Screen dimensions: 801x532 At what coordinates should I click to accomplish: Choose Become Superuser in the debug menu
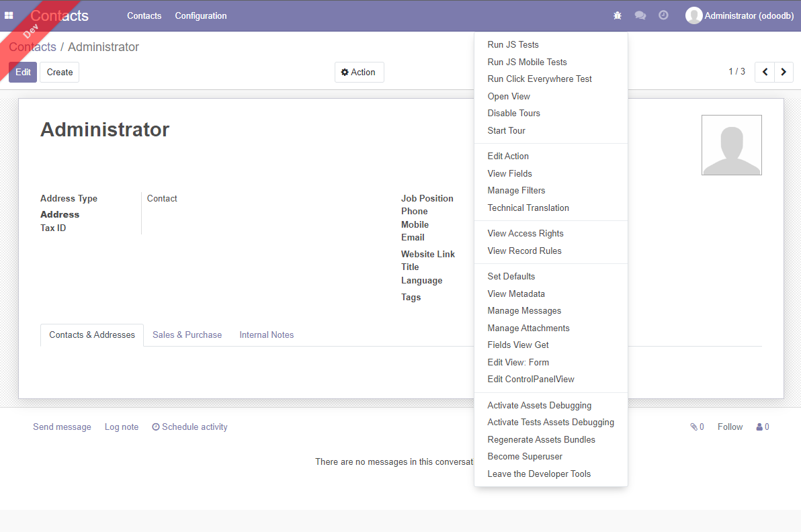525,456
